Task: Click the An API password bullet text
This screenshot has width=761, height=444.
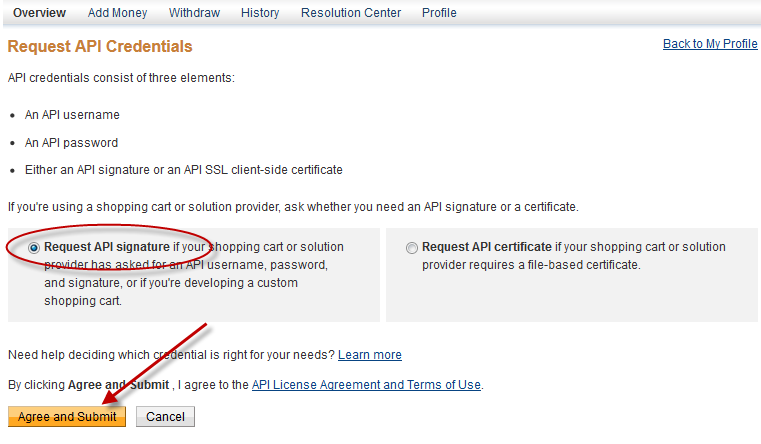Action: click(72, 143)
